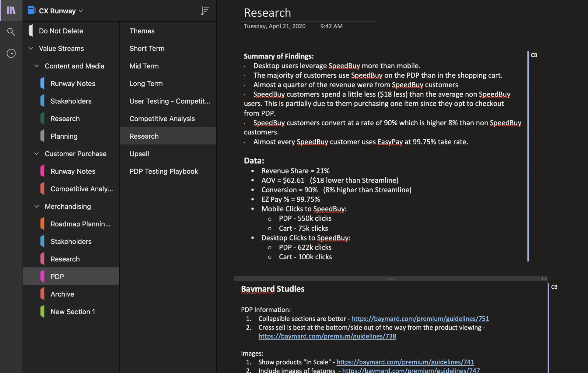Viewport: 588px width, 373px height.
Task: Collapse the Value Streams section group
Action: 30,48
